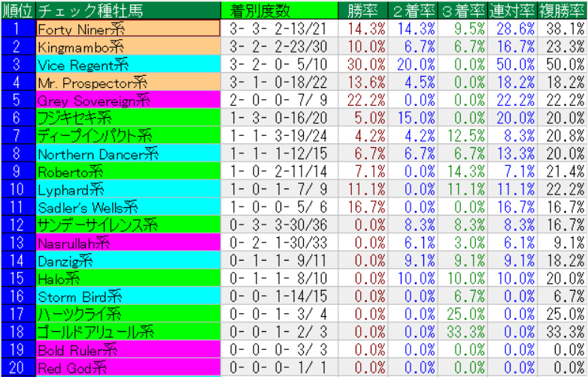Select the Red God系 cell
The width and height of the screenshot is (588, 377).
point(129,367)
